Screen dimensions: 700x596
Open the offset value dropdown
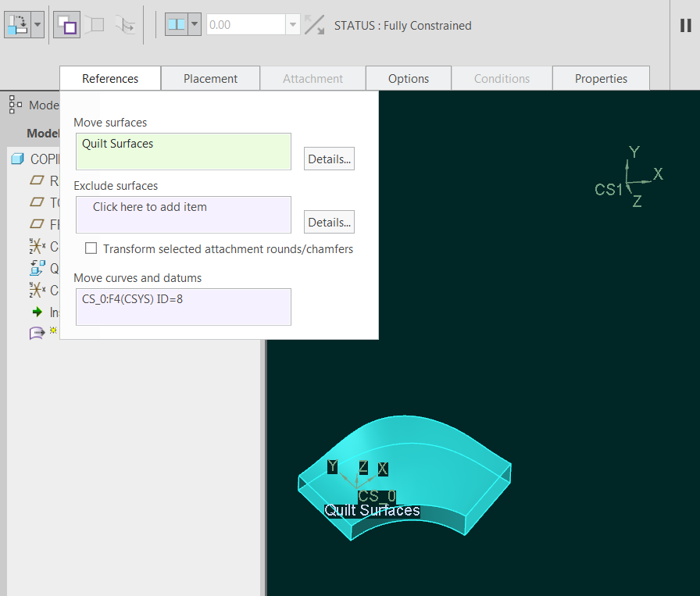click(293, 24)
